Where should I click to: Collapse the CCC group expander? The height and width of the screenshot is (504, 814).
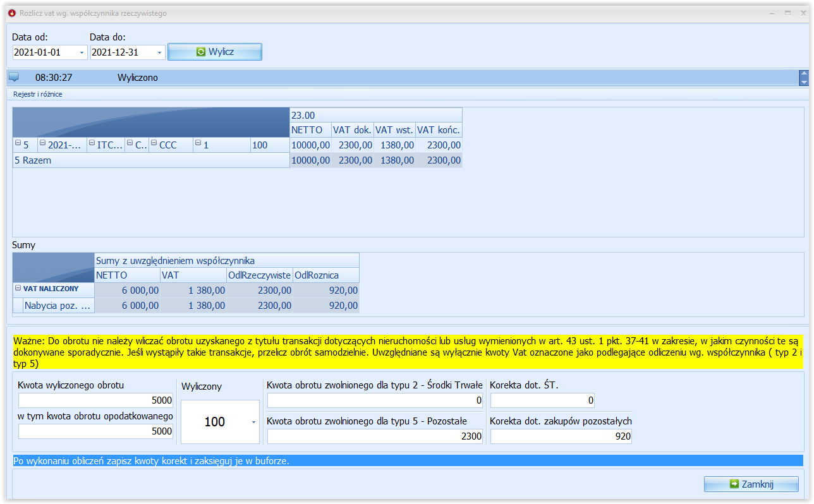coord(154,145)
